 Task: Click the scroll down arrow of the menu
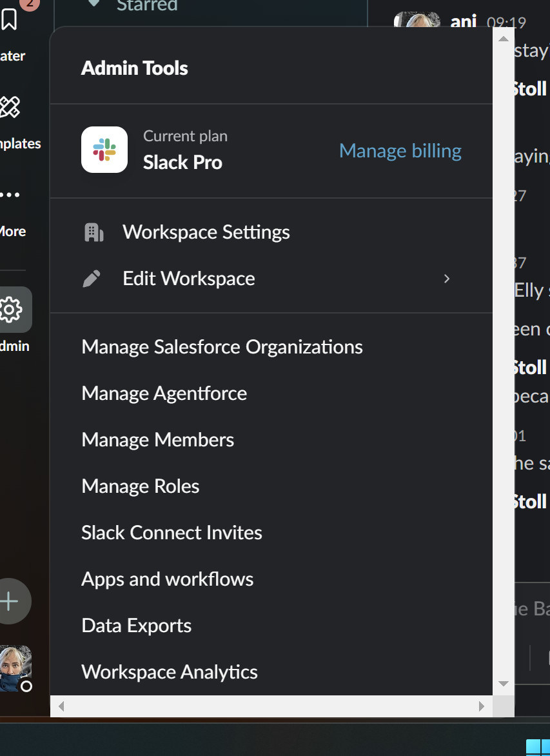click(503, 684)
